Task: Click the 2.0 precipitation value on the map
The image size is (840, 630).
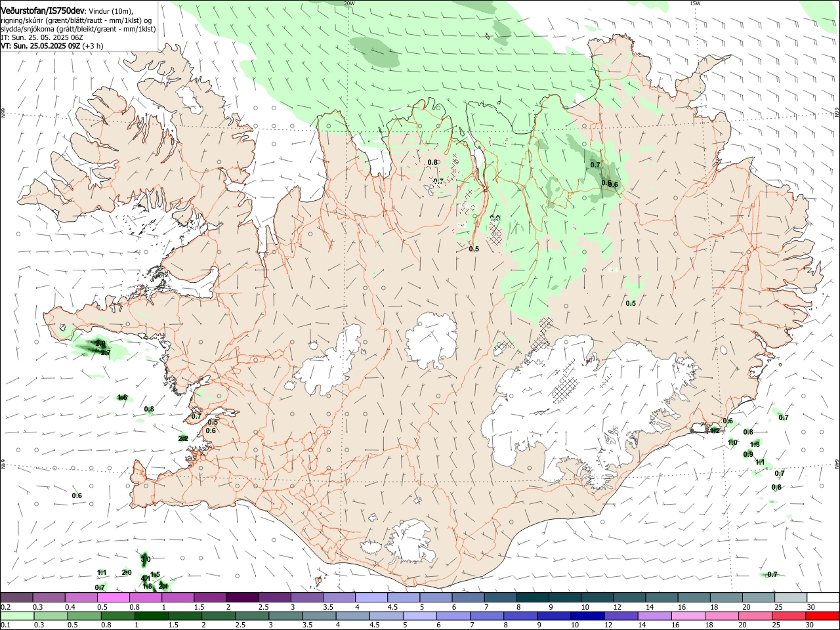Action: (127, 572)
